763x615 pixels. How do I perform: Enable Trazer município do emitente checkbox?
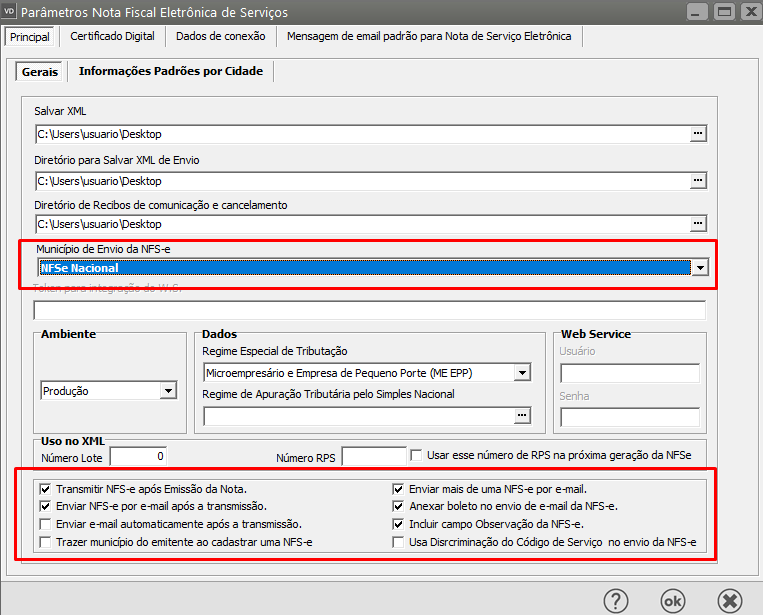[x=45, y=542]
